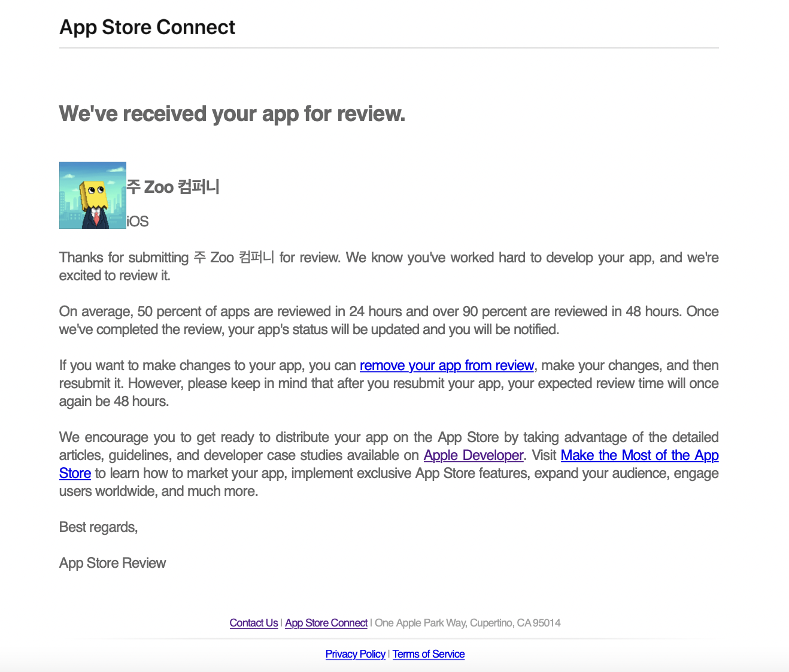Open the Terms of Service link
Image resolution: width=789 pixels, height=672 pixels.
click(429, 654)
